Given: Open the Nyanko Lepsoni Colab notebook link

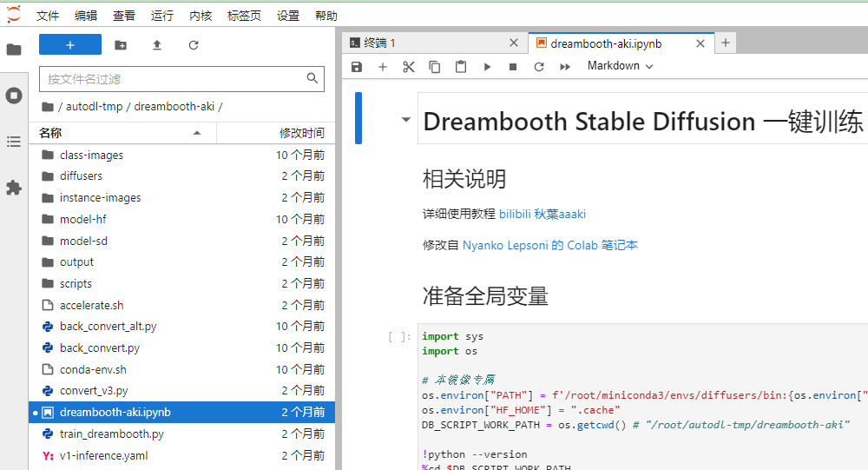Looking at the screenshot, I should 550,245.
